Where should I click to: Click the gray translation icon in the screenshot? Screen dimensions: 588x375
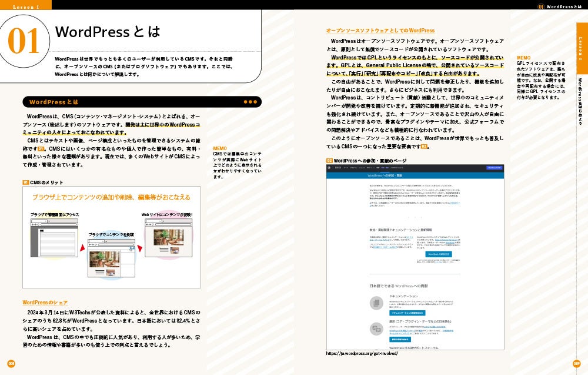pyautogui.click(x=376, y=329)
